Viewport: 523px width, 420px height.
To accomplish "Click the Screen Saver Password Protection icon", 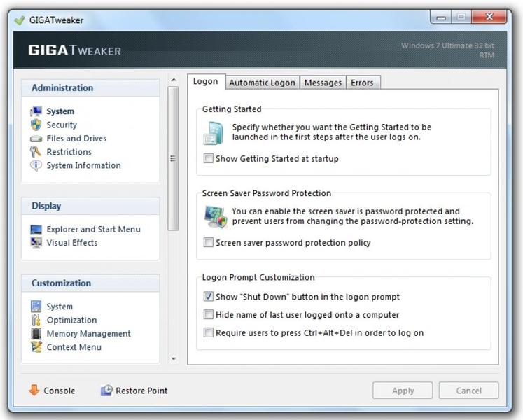I will (215, 217).
